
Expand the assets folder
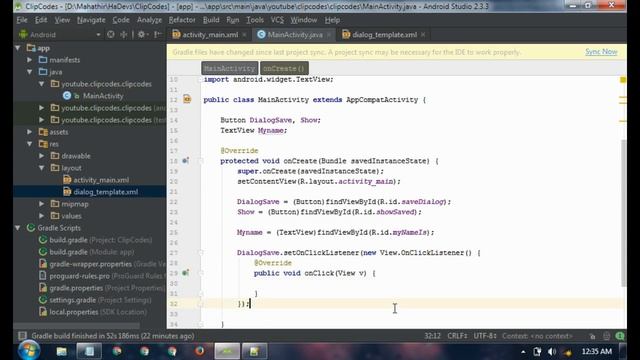30,132
